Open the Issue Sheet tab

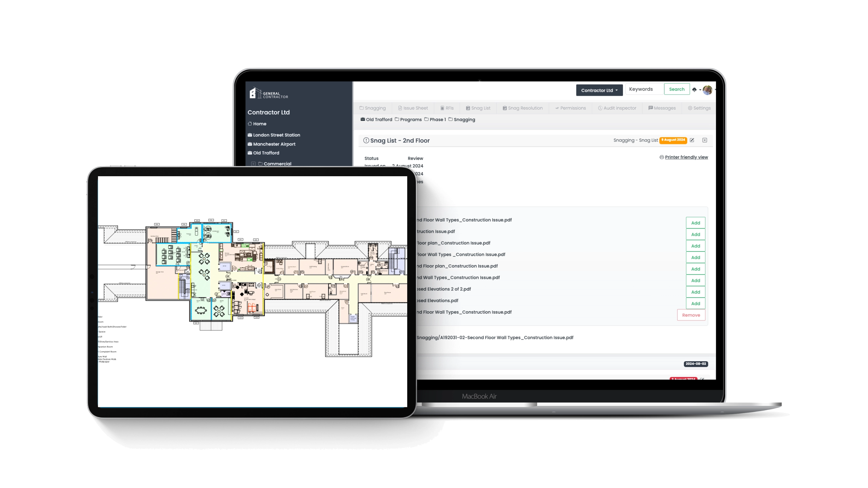click(x=413, y=108)
